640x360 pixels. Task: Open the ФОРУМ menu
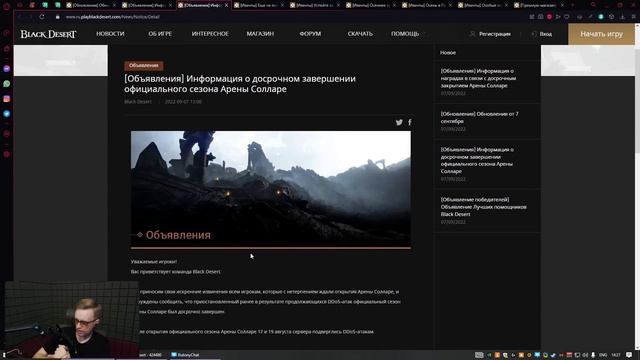(310, 34)
